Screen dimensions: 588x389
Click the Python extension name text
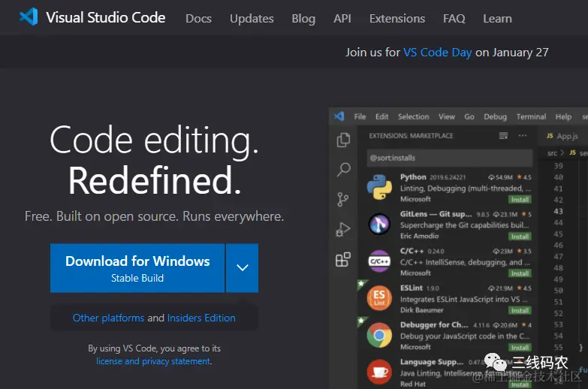413,177
